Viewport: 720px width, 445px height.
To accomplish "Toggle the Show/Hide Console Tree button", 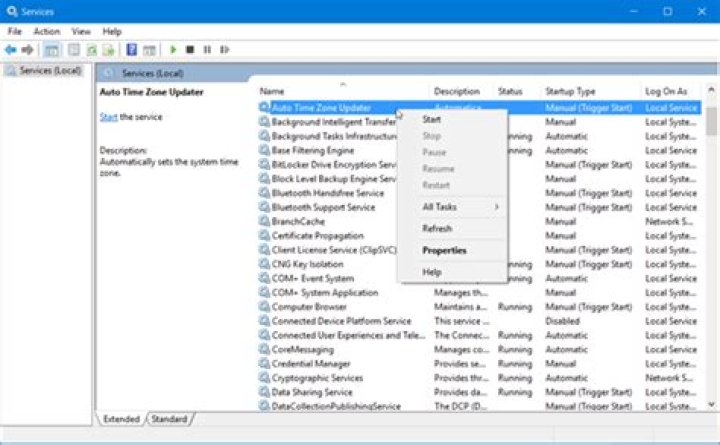I will pos(51,49).
